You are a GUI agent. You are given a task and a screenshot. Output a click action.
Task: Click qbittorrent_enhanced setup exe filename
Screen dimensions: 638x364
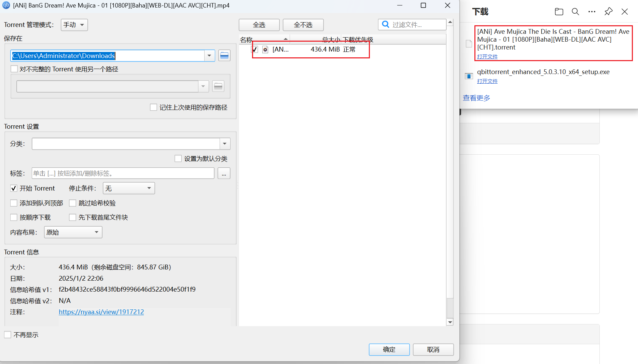pyautogui.click(x=543, y=72)
